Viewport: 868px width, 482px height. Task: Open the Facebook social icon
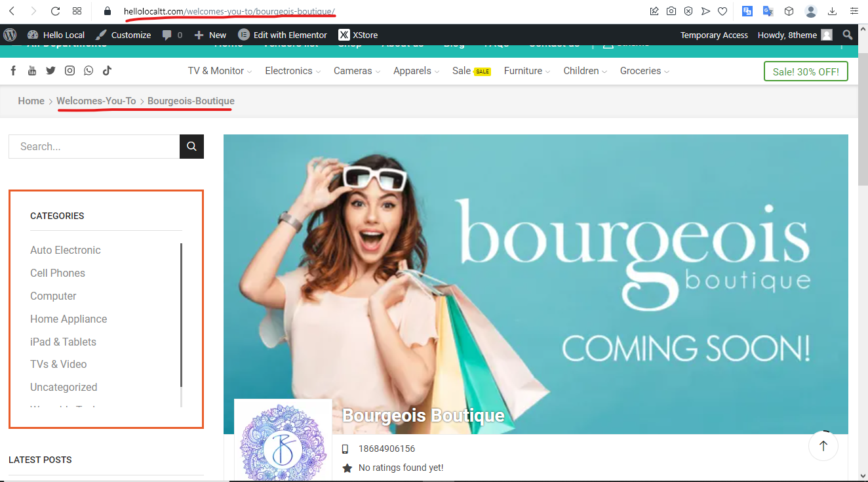13,71
